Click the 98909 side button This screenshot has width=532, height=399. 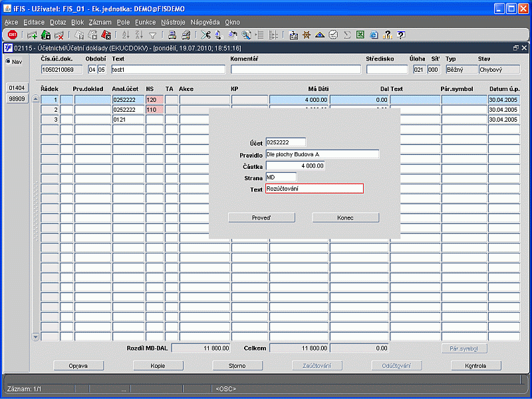tap(17, 98)
